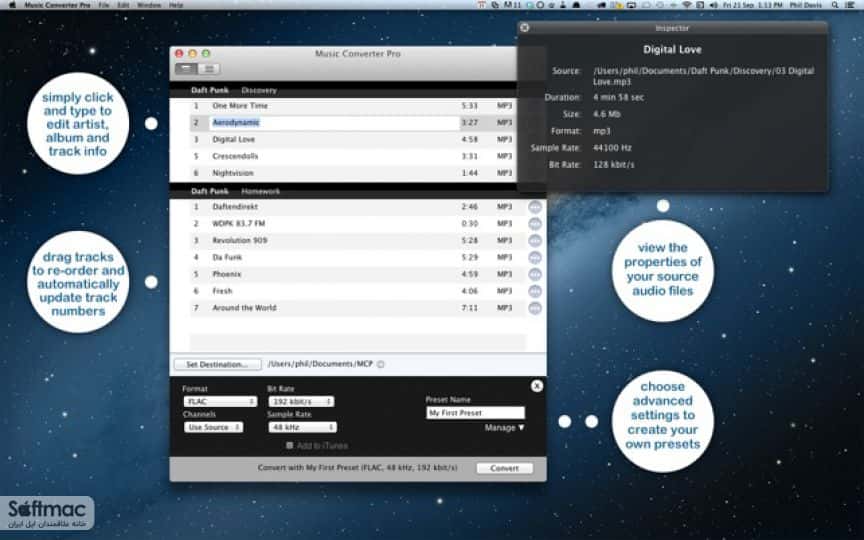The image size is (864, 540).
Task: Show inspector for the Daftendirekt track
Action: point(534,207)
